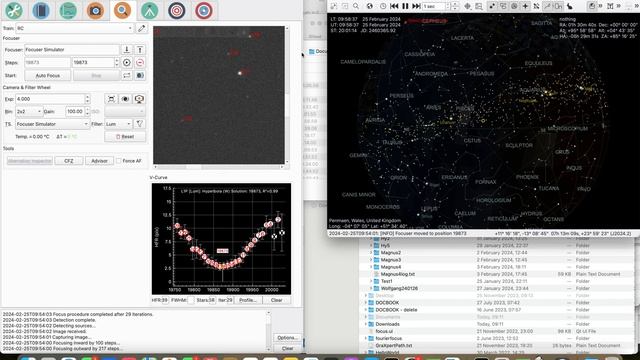Open the ISO dropdown

coord(125,111)
